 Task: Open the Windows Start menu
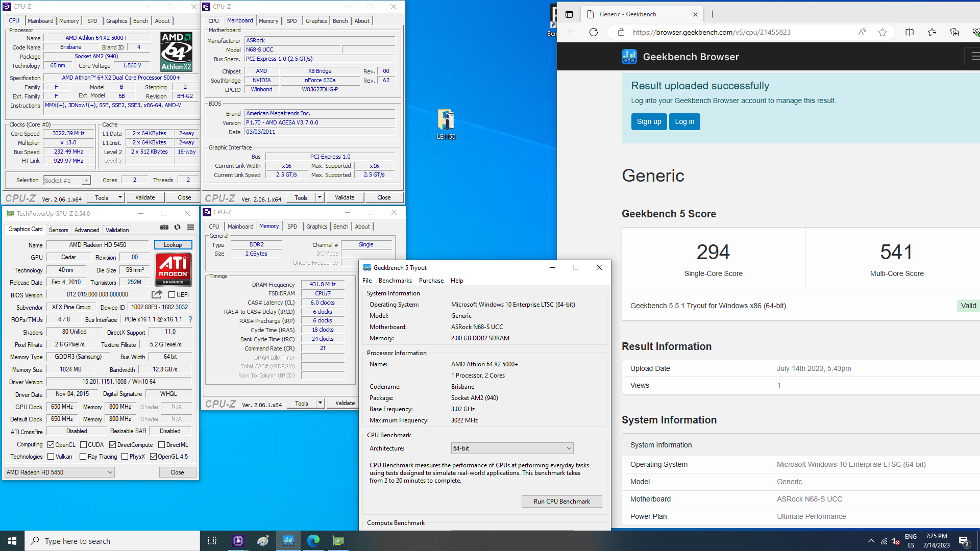click(x=12, y=541)
